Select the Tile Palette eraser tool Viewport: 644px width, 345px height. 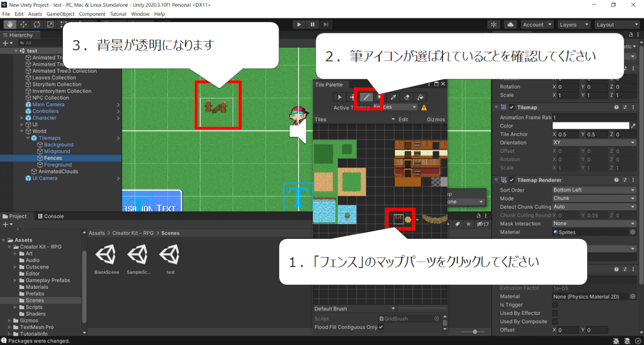[407, 97]
